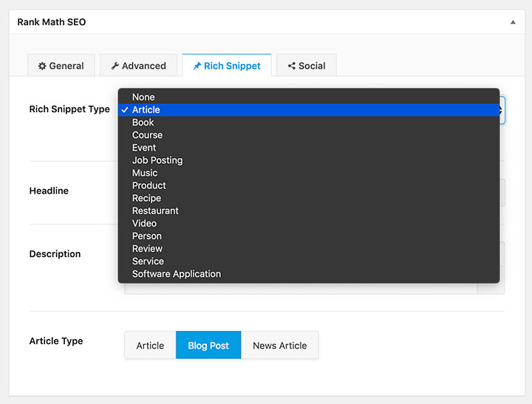Open the Social tab

[306, 66]
